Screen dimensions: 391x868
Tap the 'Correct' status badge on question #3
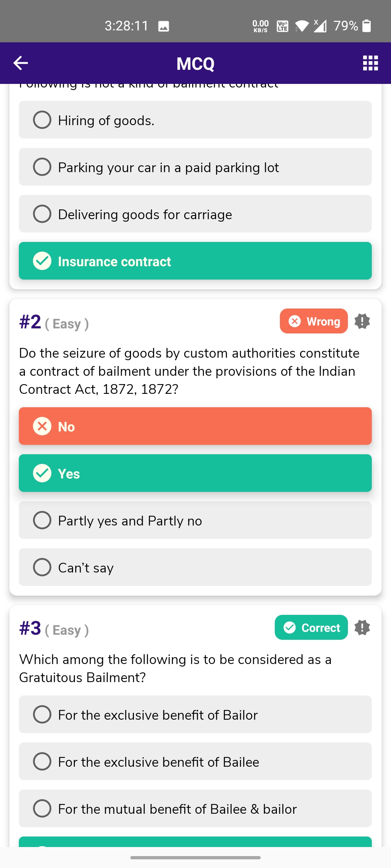(x=311, y=627)
